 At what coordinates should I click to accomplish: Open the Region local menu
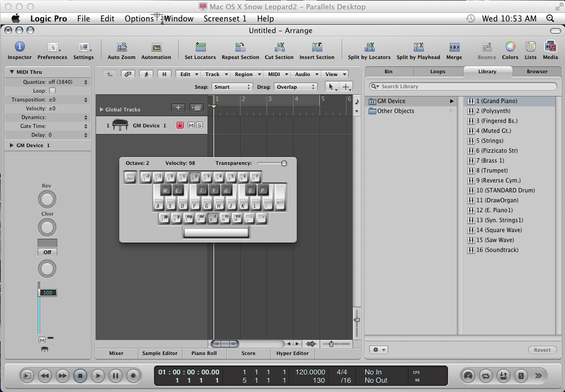point(248,74)
